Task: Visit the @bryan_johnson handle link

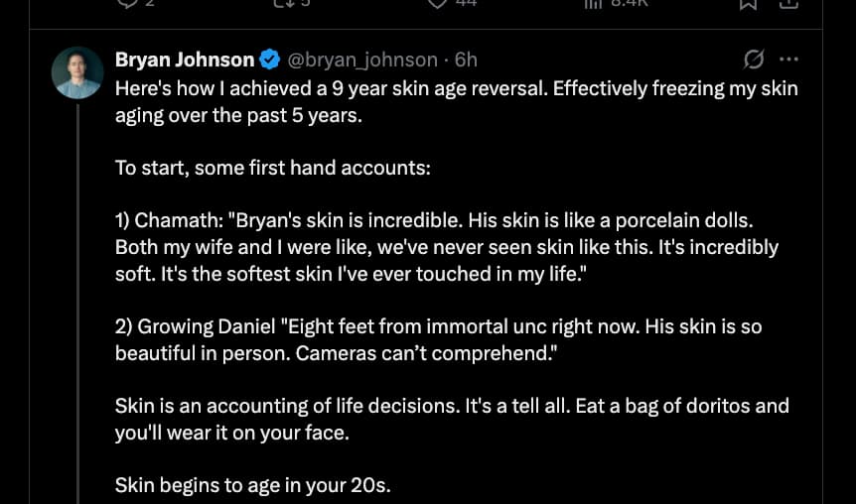Action: pyautogui.click(x=362, y=60)
